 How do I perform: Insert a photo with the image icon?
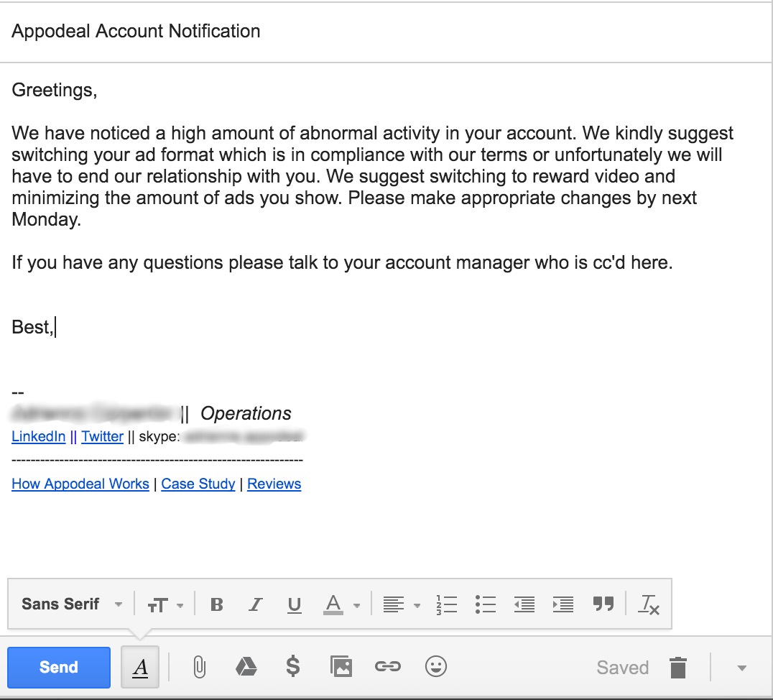(x=341, y=667)
